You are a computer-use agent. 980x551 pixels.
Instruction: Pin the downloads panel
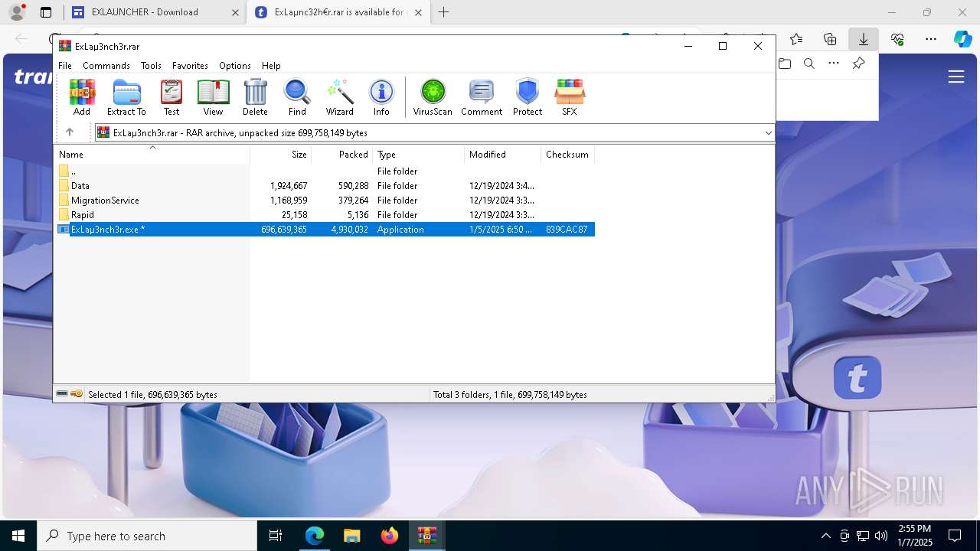(x=859, y=64)
